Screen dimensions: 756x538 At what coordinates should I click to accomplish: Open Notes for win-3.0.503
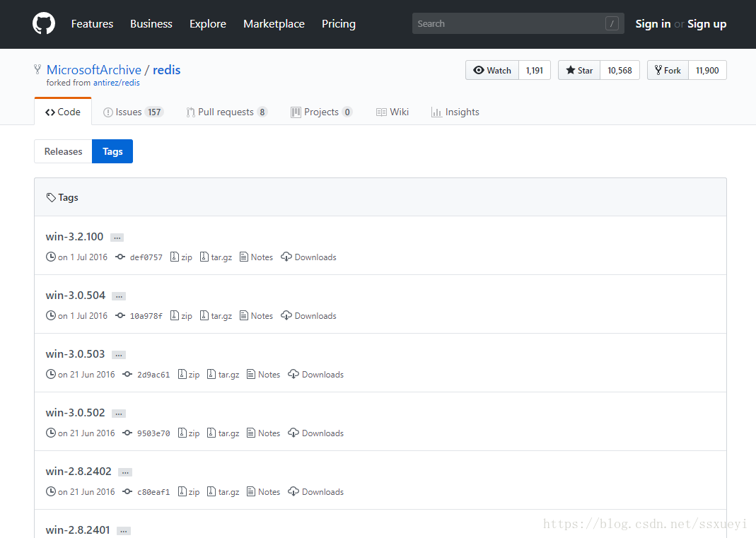point(264,375)
